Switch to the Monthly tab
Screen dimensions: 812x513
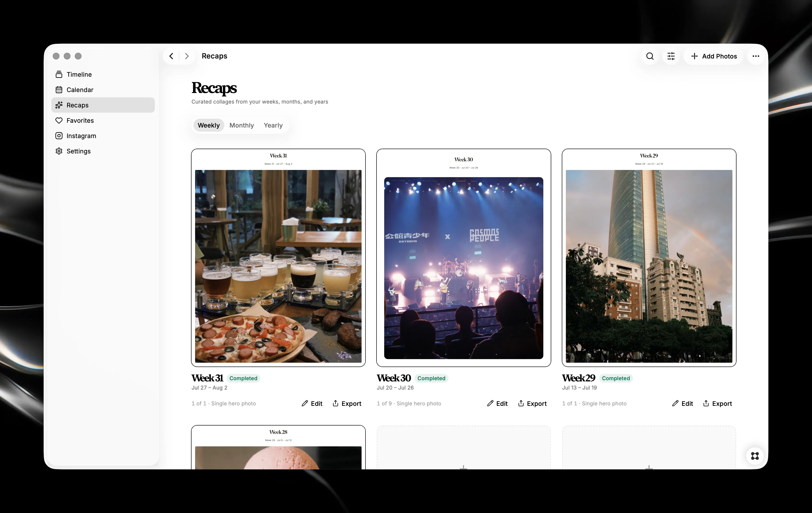coord(241,125)
